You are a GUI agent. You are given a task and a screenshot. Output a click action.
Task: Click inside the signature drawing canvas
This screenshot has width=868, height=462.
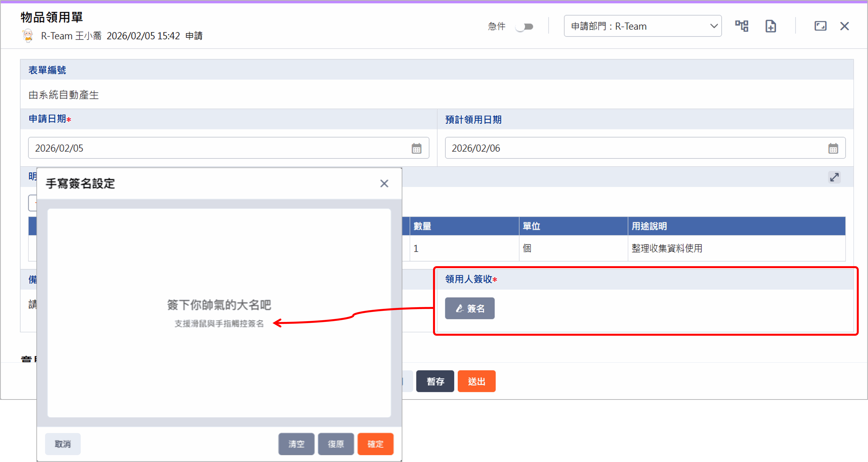click(219, 263)
